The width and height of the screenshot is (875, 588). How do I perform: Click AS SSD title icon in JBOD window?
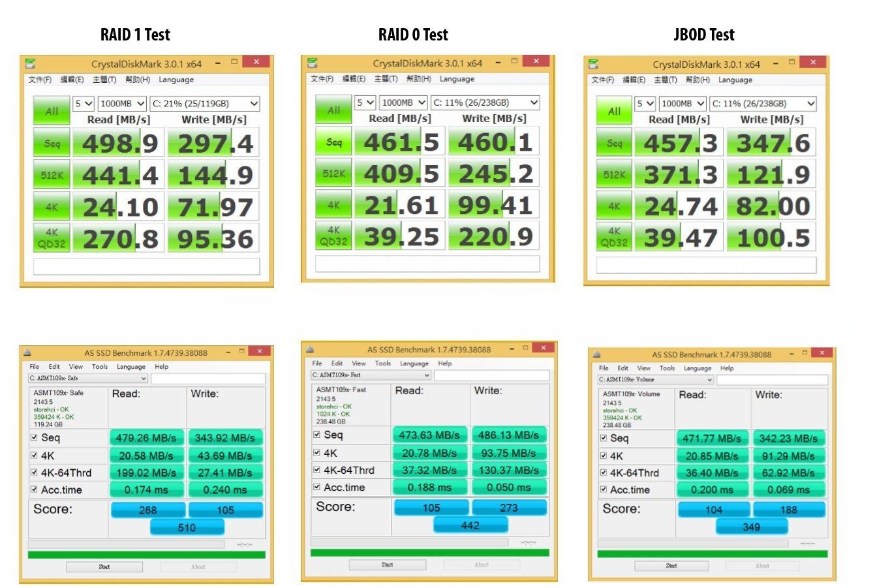[596, 354]
